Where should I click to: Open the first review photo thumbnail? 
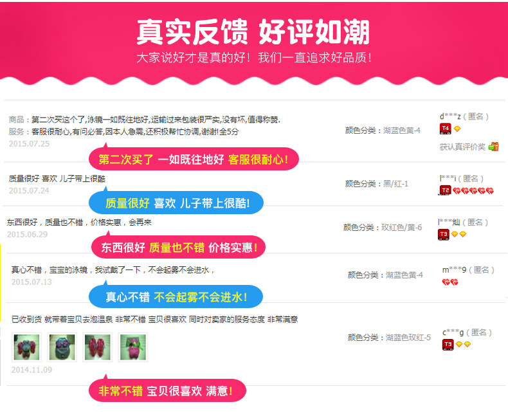coord(26,347)
